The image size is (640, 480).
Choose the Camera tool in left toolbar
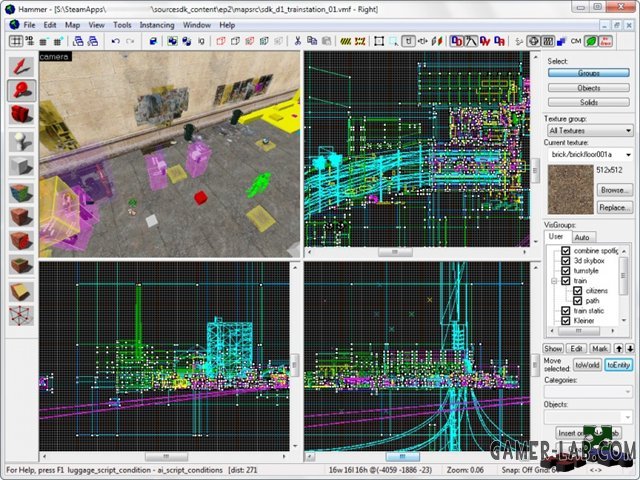21,115
